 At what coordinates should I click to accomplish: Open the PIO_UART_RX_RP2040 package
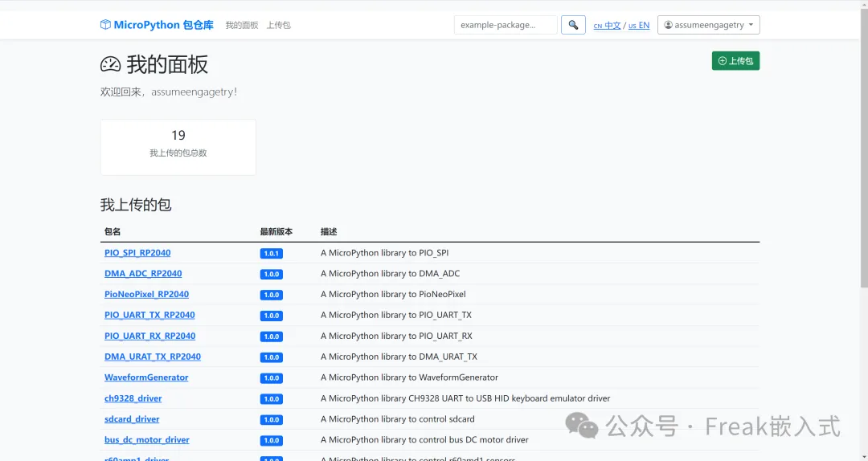click(150, 336)
